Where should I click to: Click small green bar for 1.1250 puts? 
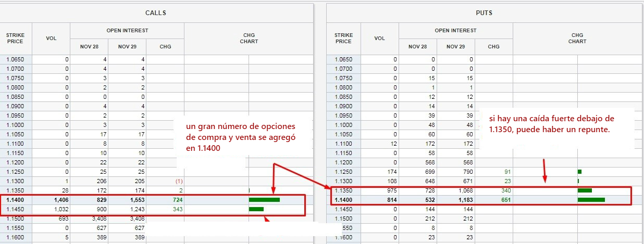click(x=579, y=172)
